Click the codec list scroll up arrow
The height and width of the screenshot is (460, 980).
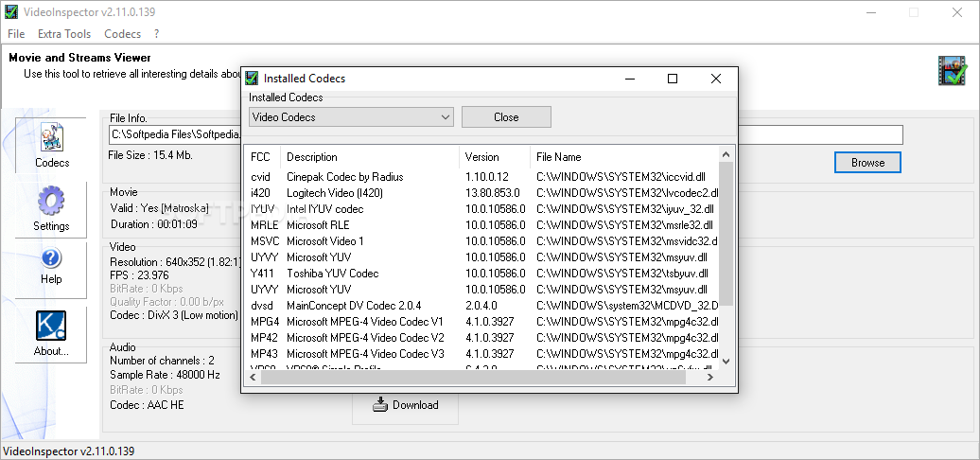click(726, 153)
